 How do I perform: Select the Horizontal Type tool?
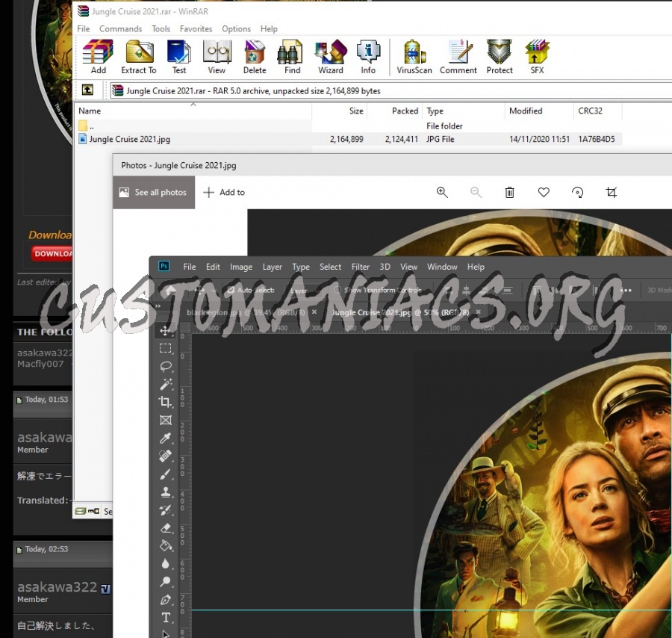pos(166,618)
